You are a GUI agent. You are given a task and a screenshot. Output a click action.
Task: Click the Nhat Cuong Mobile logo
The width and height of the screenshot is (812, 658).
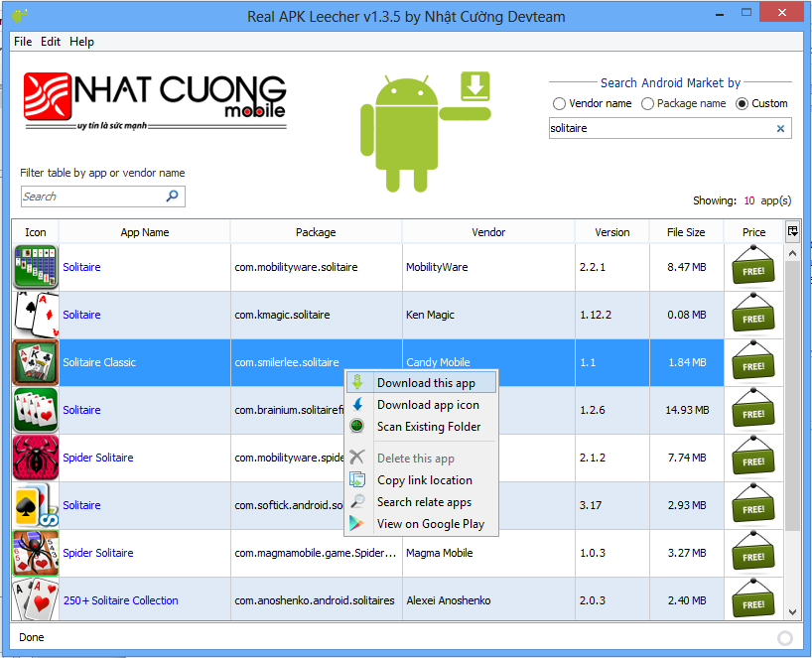154,101
